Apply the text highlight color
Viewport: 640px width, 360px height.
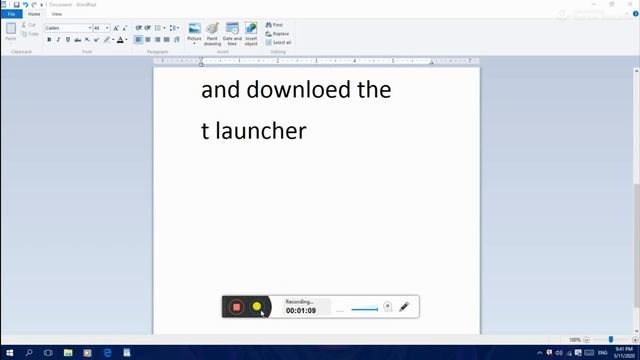click(107, 40)
